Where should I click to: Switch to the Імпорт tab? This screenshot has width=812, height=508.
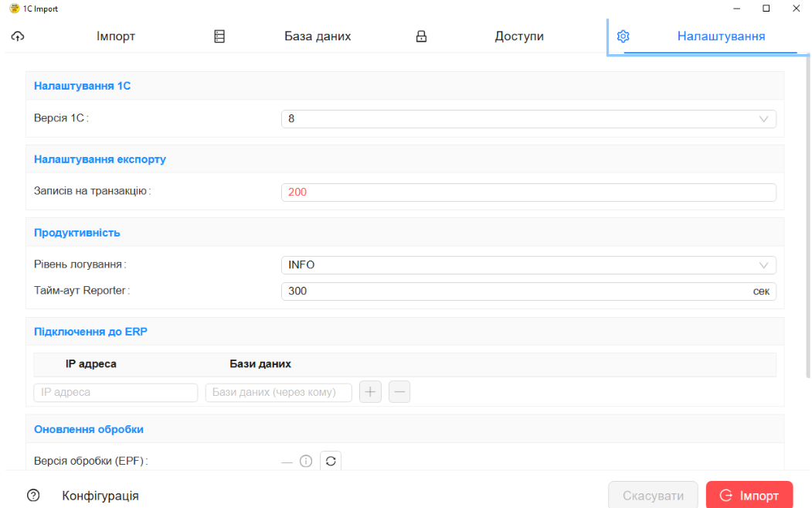pos(115,36)
